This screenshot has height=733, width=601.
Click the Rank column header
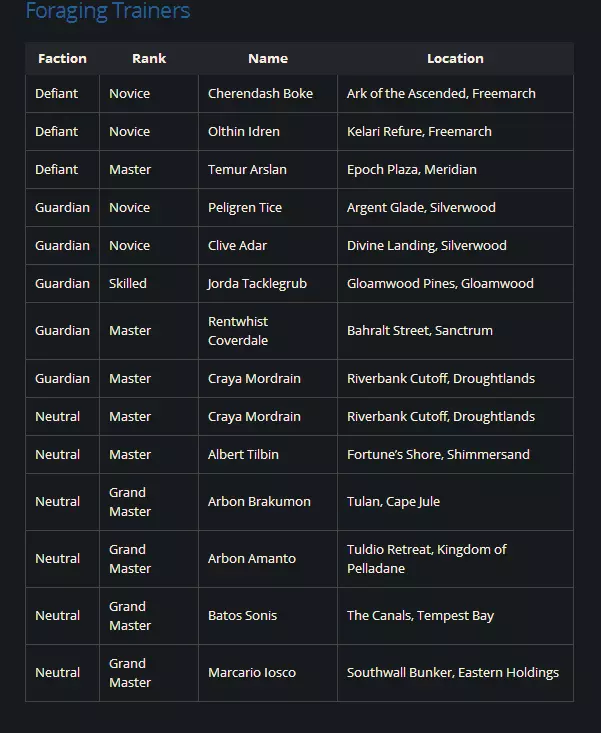pos(149,58)
